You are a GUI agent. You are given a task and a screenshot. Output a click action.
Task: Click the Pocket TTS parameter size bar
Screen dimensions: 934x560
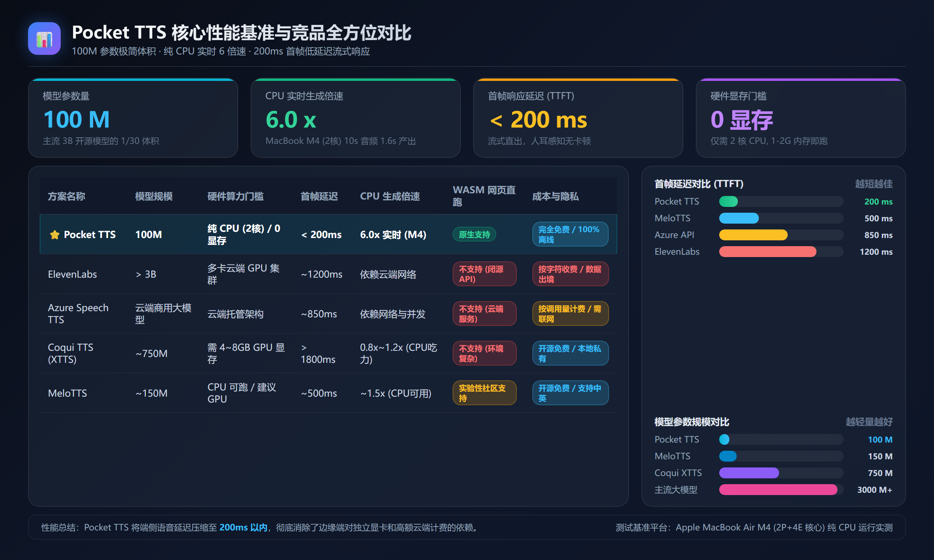tap(724, 439)
